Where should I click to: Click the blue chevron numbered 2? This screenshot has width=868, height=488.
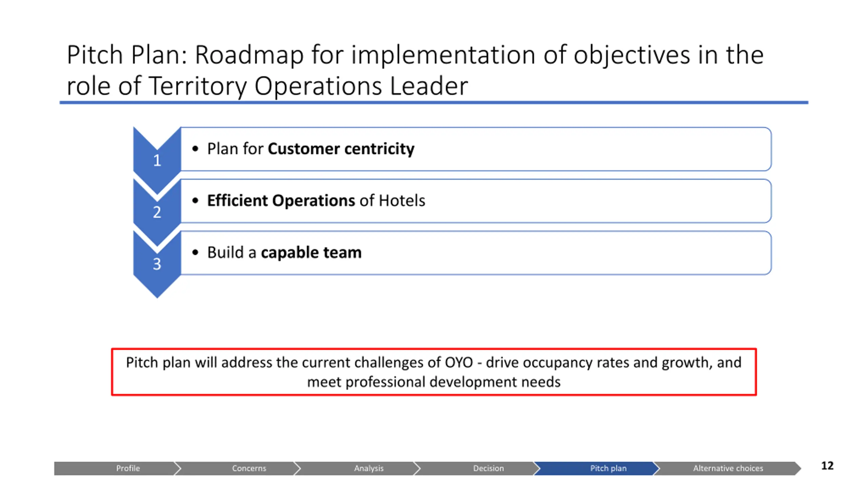pyautogui.click(x=157, y=212)
